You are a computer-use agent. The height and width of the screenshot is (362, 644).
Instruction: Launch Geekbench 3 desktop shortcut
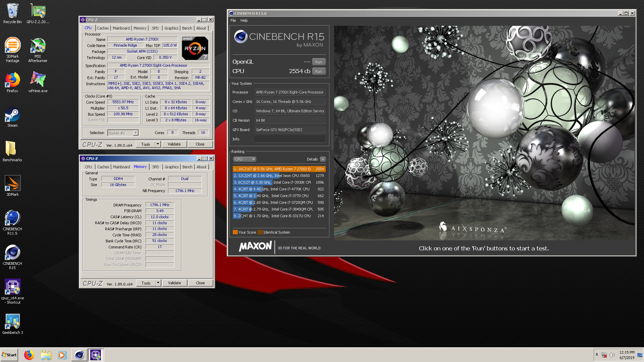pyautogui.click(x=12, y=324)
